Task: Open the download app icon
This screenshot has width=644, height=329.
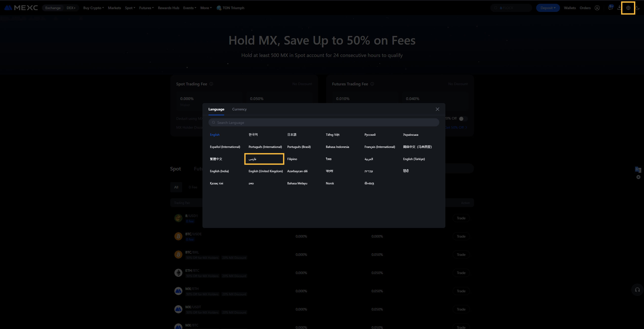Action: [x=619, y=8]
